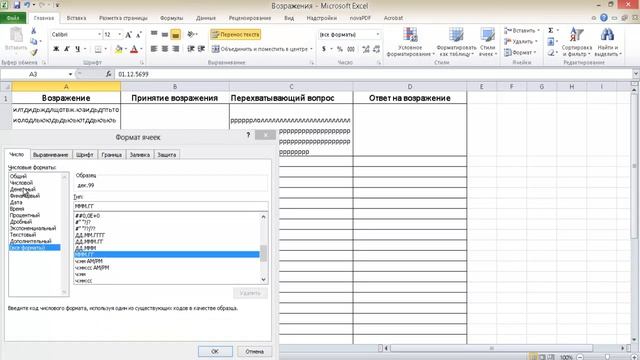Save the workbook via quick access toolbar
Viewport: 640px width, 360px height.
coord(17,5)
